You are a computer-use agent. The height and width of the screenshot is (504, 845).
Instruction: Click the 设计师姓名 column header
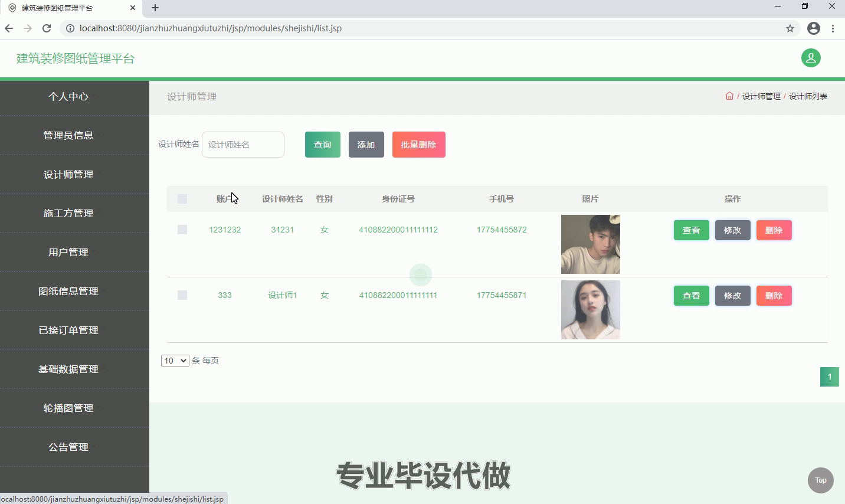(x=283, y=199)
